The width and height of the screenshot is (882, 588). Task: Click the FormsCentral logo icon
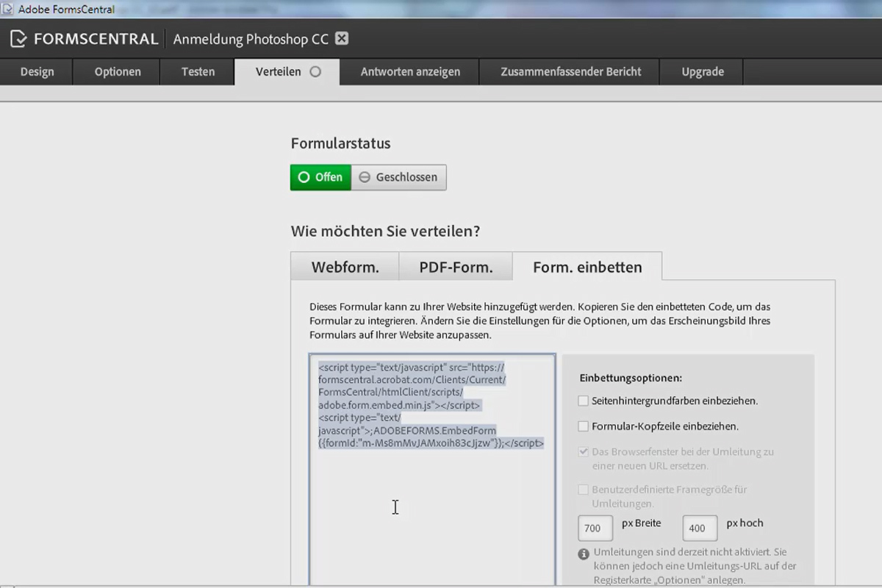(x=19, y=39)
